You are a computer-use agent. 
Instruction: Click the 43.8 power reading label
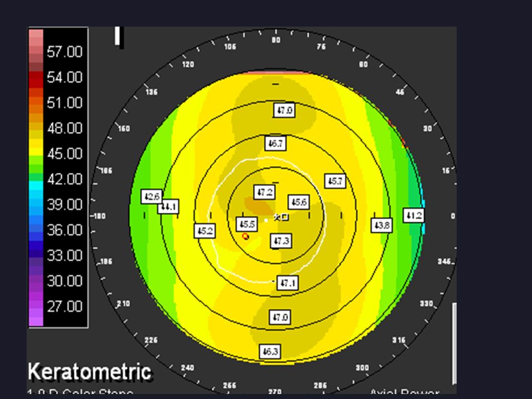(x=382, y=226)
